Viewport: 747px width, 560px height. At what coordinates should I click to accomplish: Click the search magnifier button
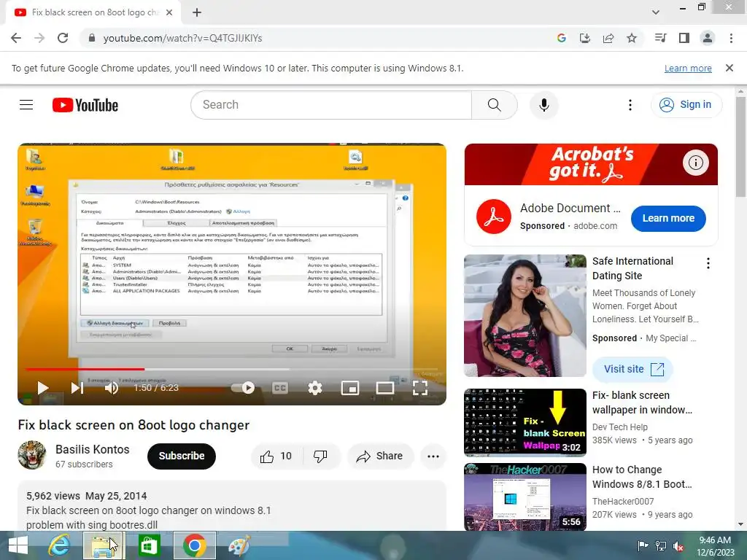[x=495, y=105]
